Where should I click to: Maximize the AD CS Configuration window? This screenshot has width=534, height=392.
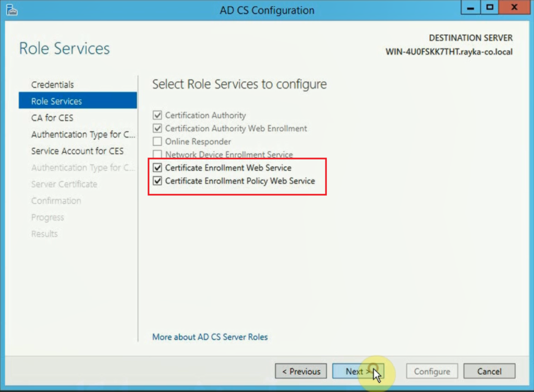click(x=489, y=7)
